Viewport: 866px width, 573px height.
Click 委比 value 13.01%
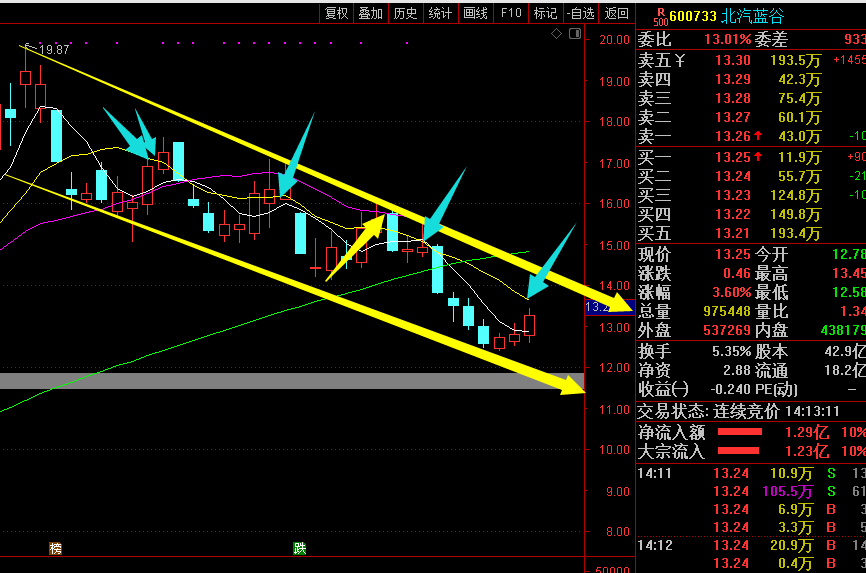pyautogui.click(x=727, y=40)
